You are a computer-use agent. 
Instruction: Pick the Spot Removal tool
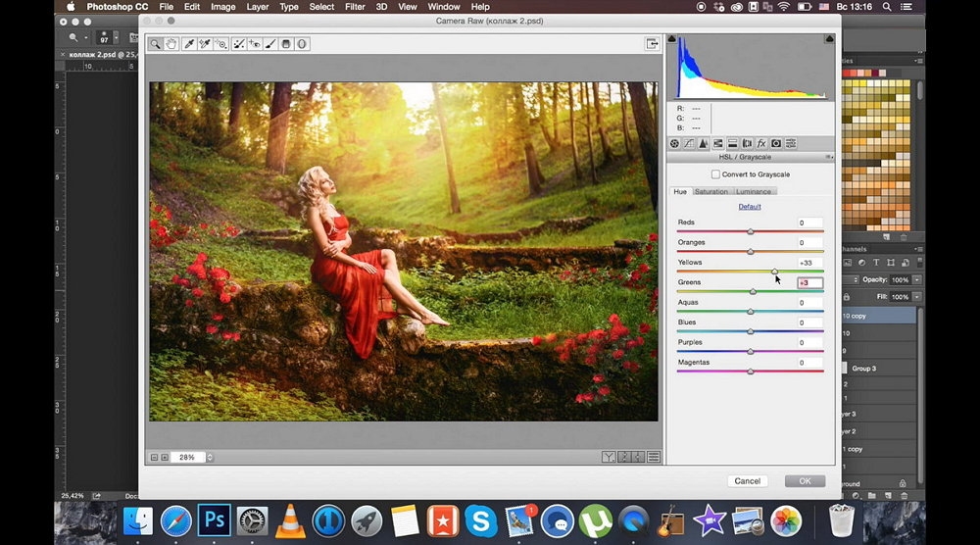point(239,44)
